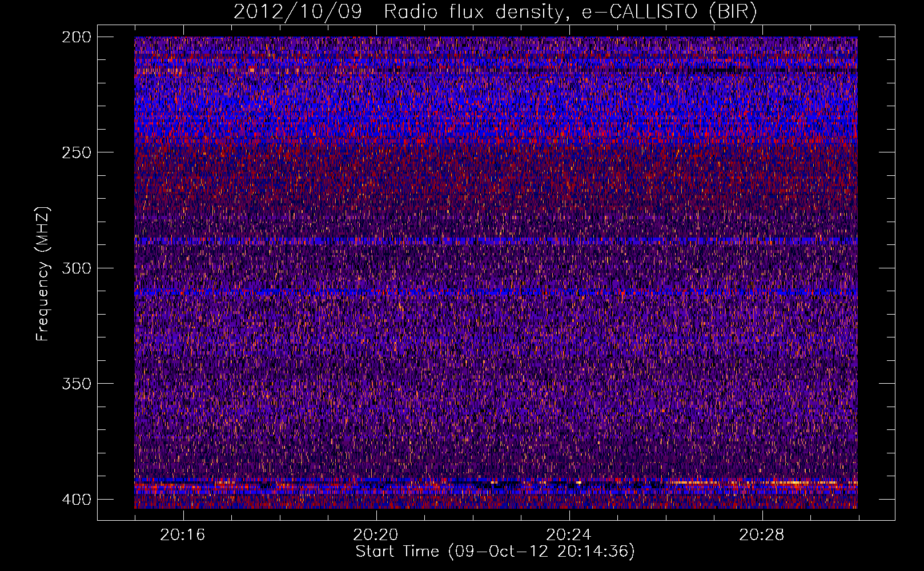The width and height of the screenshot is (924, 571).
Task: Click the 200 frequency tick label
Action: tap(76, 37)
